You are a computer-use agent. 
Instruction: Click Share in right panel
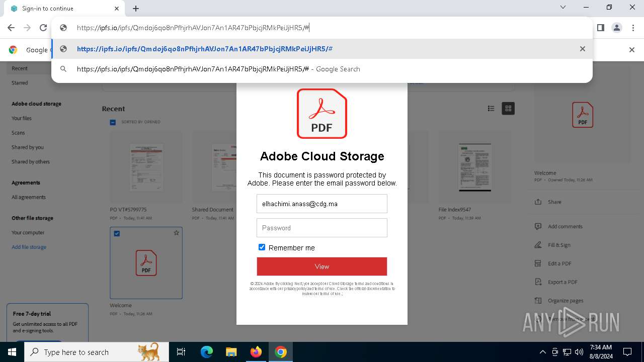tap(554, 202)
